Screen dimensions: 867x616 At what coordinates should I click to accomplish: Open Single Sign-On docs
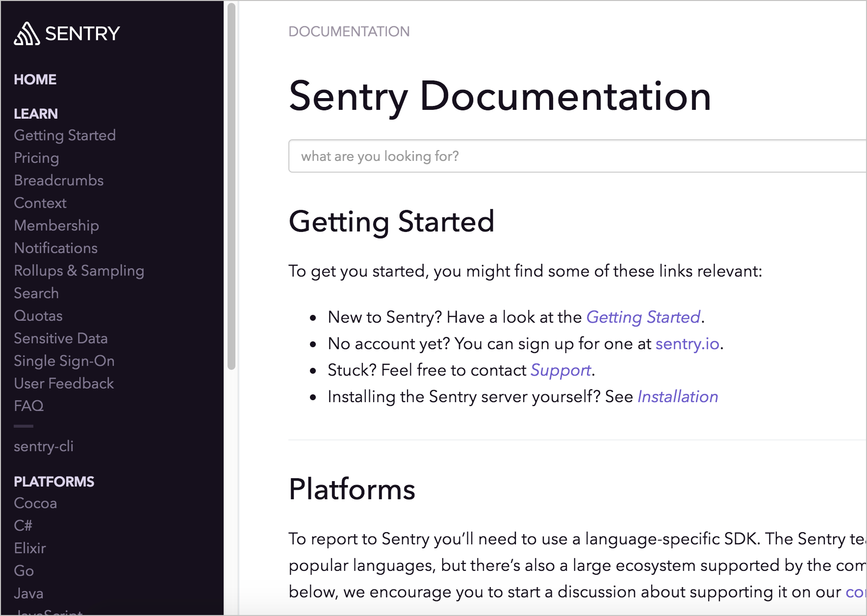click(64, 361)
